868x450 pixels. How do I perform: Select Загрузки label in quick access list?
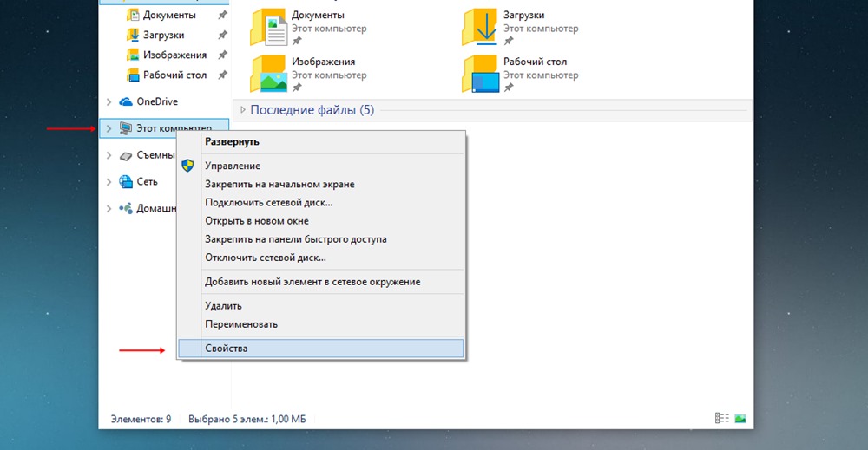click(164, 35)
